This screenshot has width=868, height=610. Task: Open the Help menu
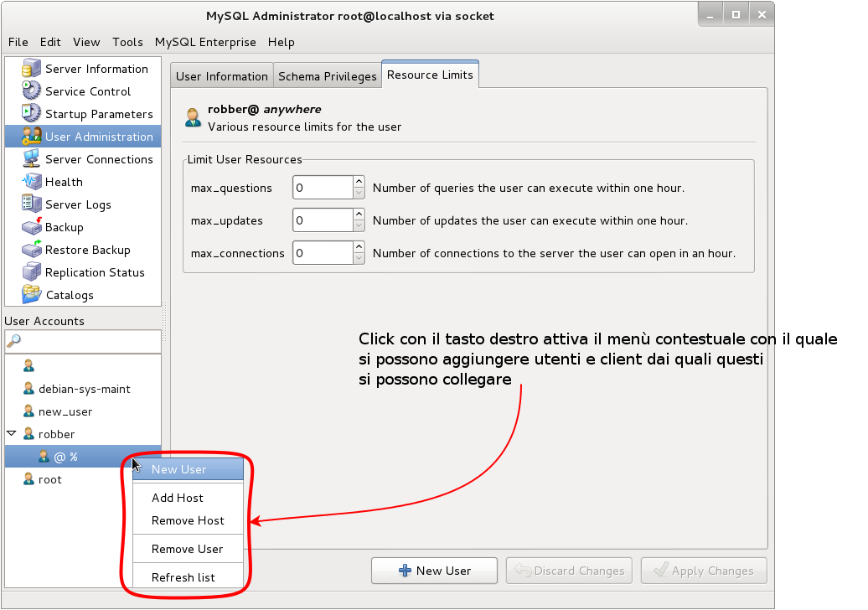[x=282, y=42]
